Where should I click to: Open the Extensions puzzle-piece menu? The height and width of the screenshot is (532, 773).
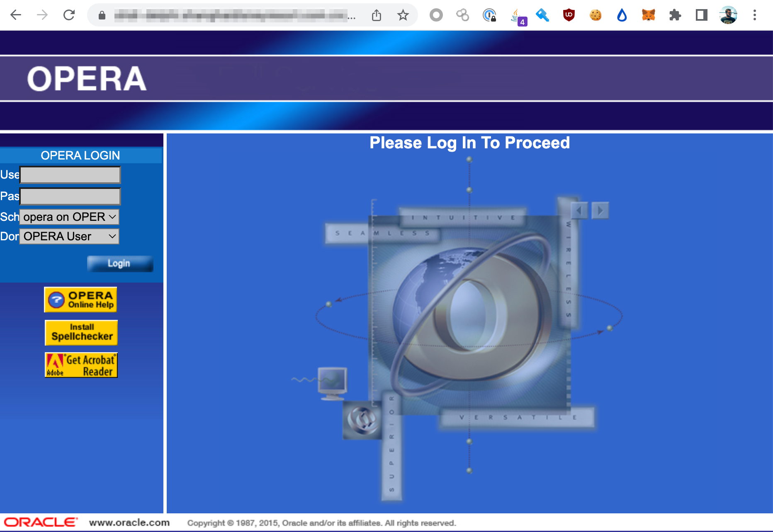pos(675,15)
